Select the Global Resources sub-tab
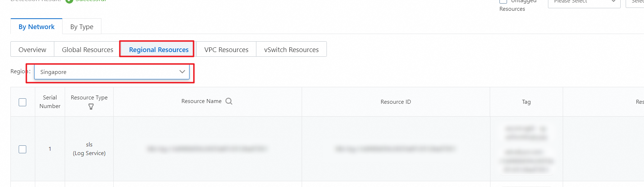 [87, 50]
